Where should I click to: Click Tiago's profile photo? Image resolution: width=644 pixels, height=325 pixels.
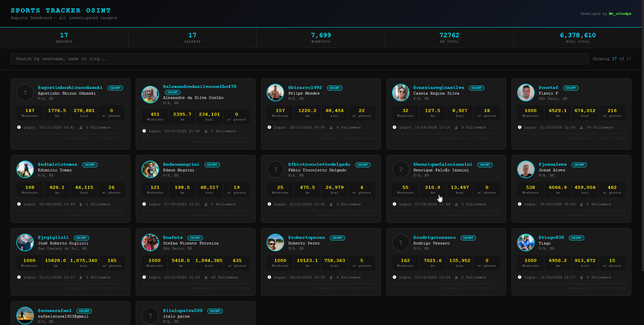click(526, 242)
